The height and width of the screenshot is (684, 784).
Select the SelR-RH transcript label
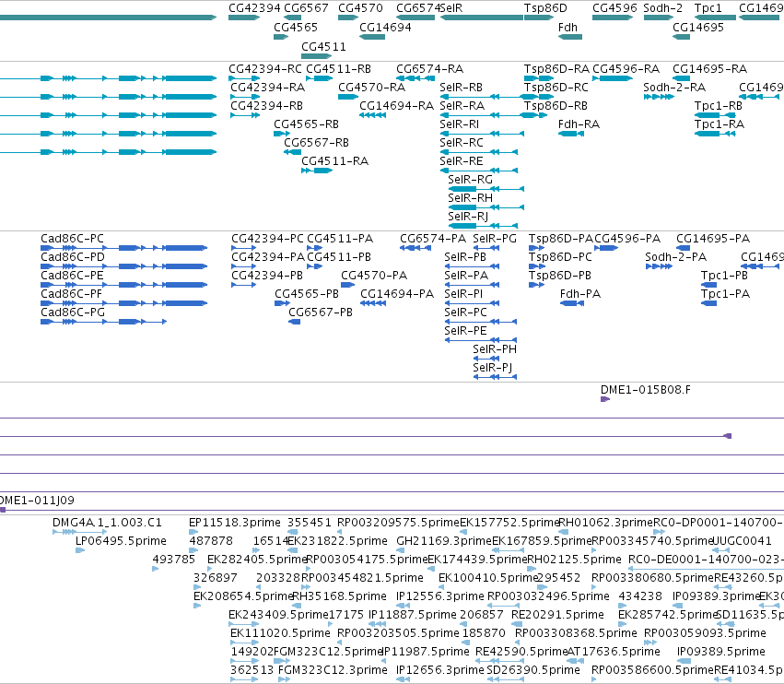(x=470, y=197)
